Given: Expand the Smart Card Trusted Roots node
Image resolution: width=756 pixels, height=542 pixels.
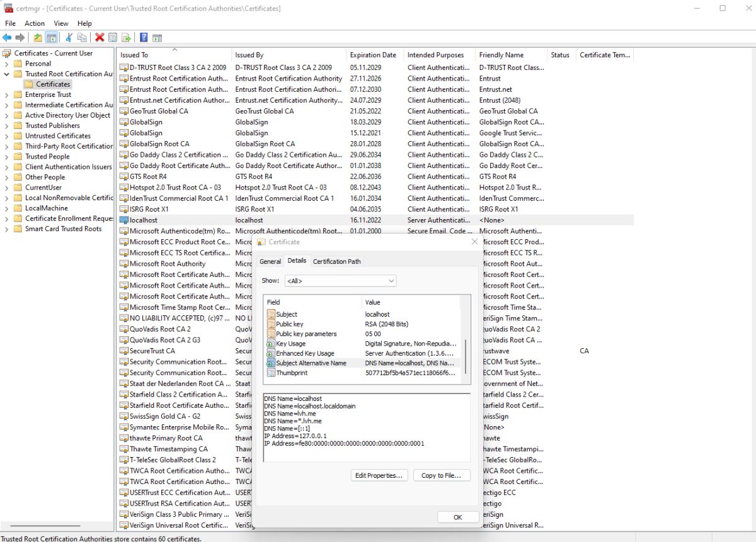Looking at the screenshot, I should pyautogui.click(x=6, y=229).
